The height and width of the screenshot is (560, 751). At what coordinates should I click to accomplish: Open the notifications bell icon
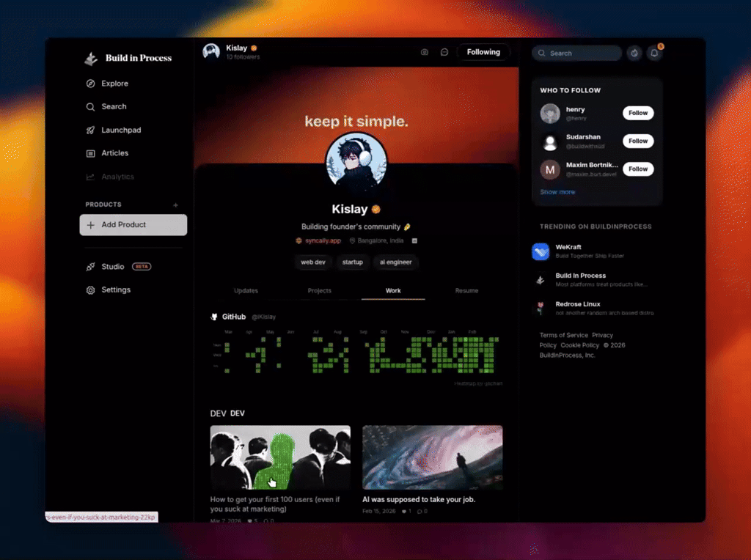[654, 53]
